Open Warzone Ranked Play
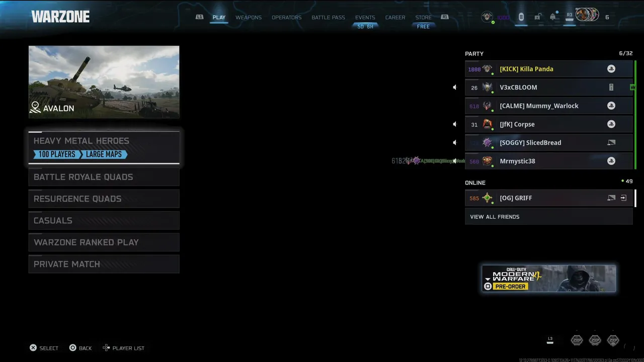The image size is (644, 362). (x=104, y=242)
